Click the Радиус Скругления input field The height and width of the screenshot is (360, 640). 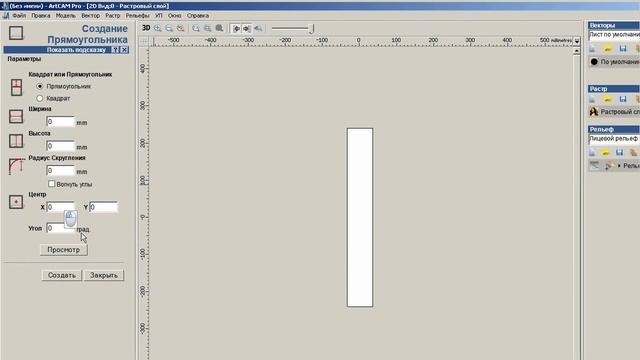point(61,171)
